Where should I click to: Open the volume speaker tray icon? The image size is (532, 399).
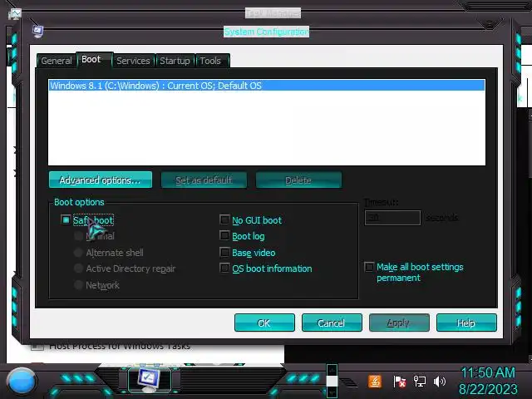coord(440,382)
